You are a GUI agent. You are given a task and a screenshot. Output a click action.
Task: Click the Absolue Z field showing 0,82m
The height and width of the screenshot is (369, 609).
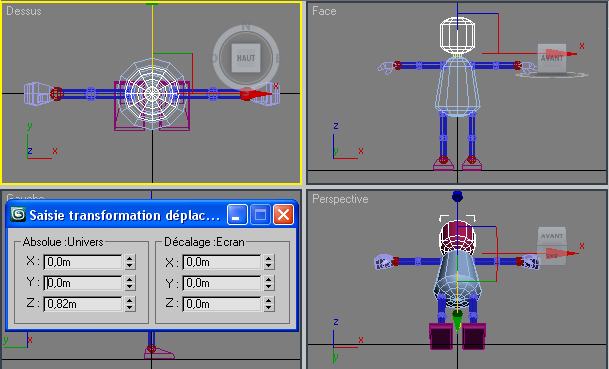pos(83,304)
